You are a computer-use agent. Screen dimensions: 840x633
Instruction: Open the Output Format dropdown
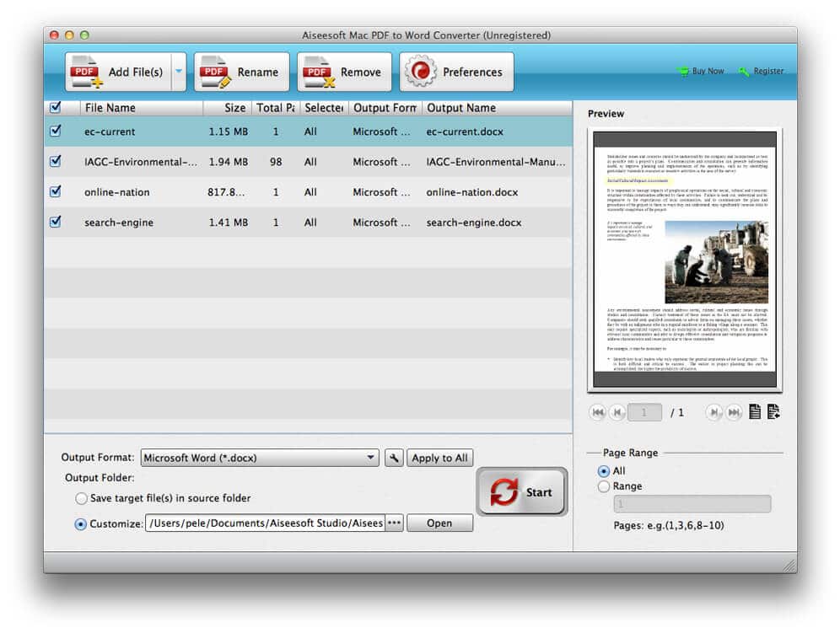[260, 458]
